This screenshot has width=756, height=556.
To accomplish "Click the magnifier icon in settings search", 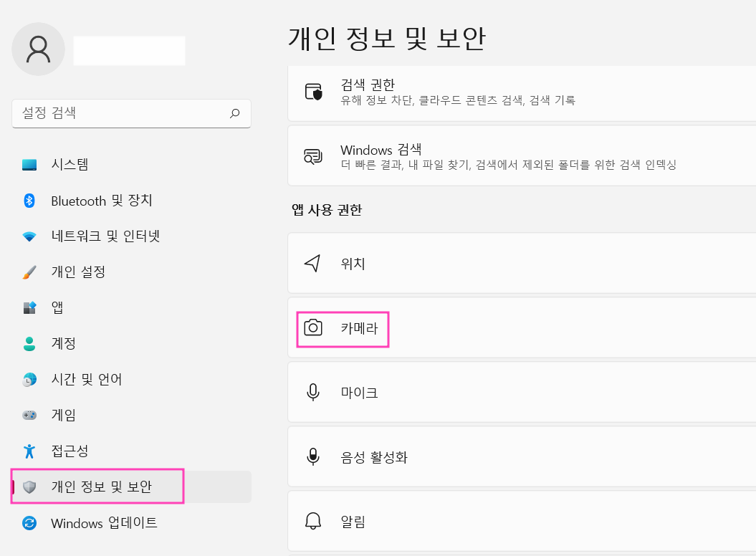I will pos(235,113).
